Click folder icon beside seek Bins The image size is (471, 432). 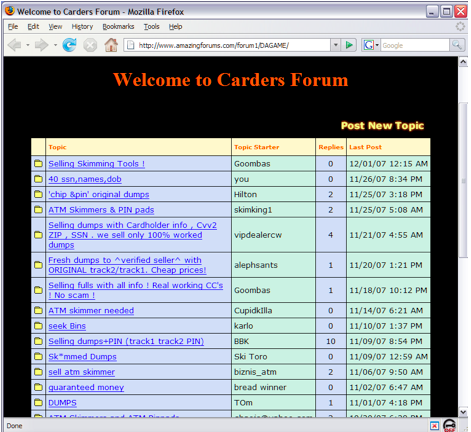click(38, 325)
